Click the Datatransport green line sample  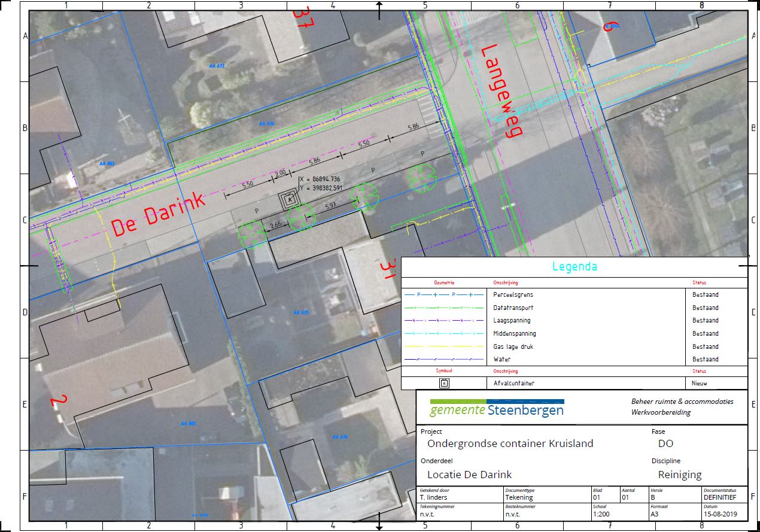pyautogui.click(x=443, y=308)
